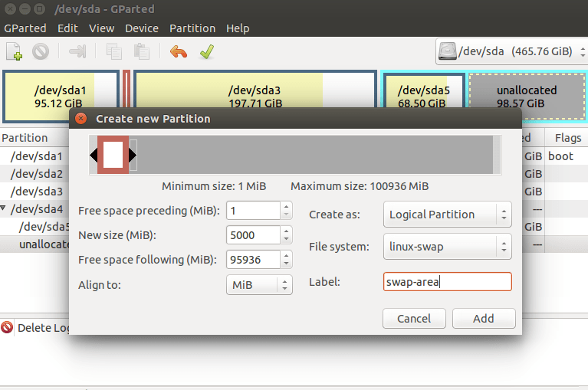The width and height of the screenshot is (588, 390).
Task: Open the Device menu
Action: (x=142, y=28)
